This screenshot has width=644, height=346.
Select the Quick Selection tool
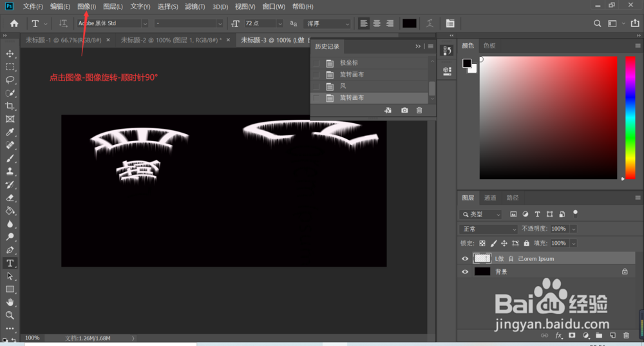point(10,93)
